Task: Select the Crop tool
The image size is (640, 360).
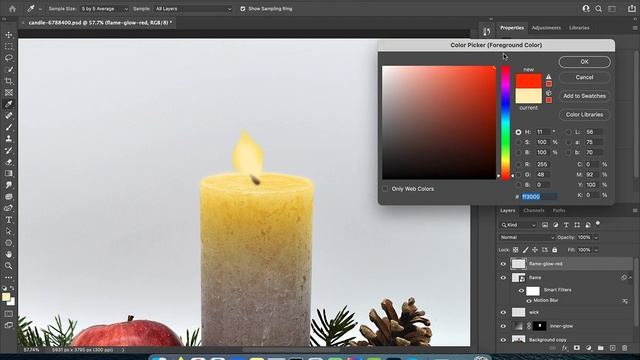Action: (x=9, y=81)
